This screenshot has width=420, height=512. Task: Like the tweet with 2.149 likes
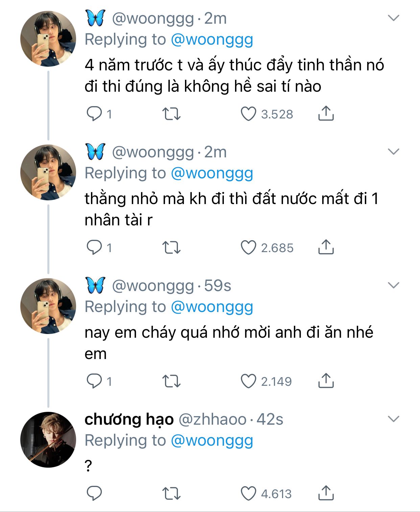pos(249,381)
